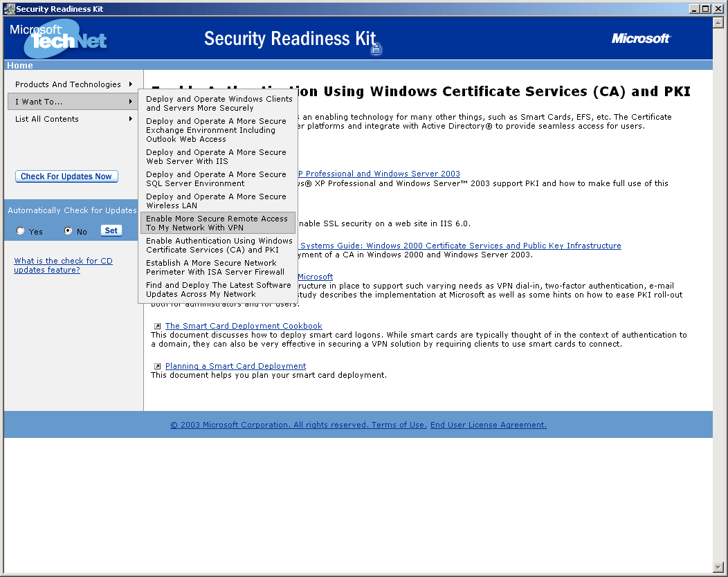Open the Security Readiness Kit title bar icon
Screen dimensions: 728x577
click(9, 9)
